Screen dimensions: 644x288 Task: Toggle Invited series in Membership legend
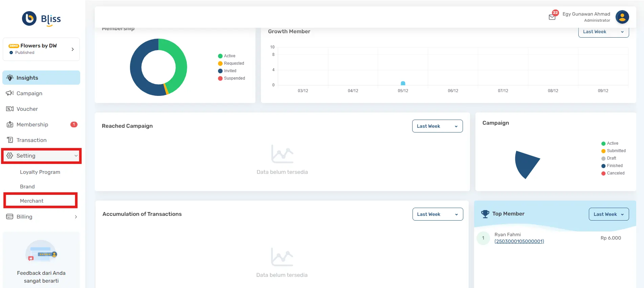pyautogui.click(x=230, y=71)
